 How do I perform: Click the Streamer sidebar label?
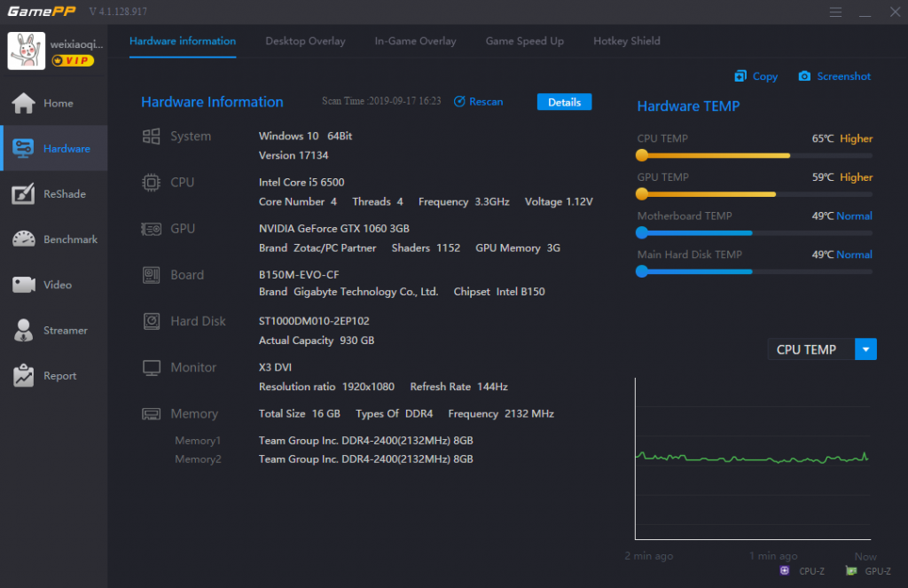pos(66,330)
